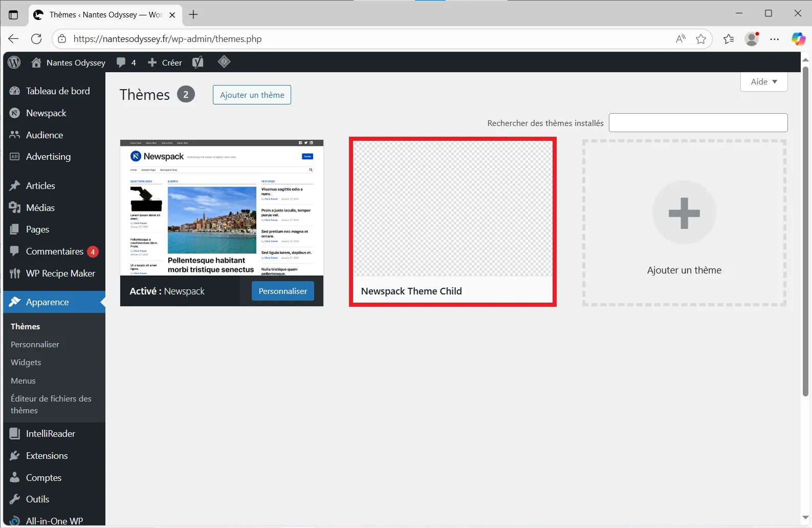The image size is (812, 528).
Task: Open the Widgets submenu item
Action: (x=26, y=363)
